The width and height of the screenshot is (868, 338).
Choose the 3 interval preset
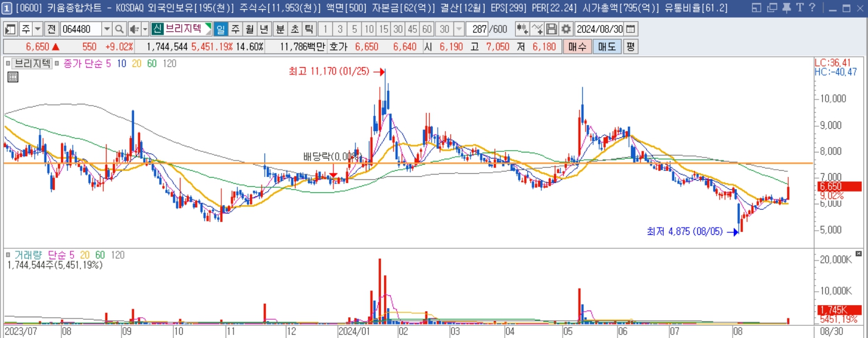click(340, 29)
